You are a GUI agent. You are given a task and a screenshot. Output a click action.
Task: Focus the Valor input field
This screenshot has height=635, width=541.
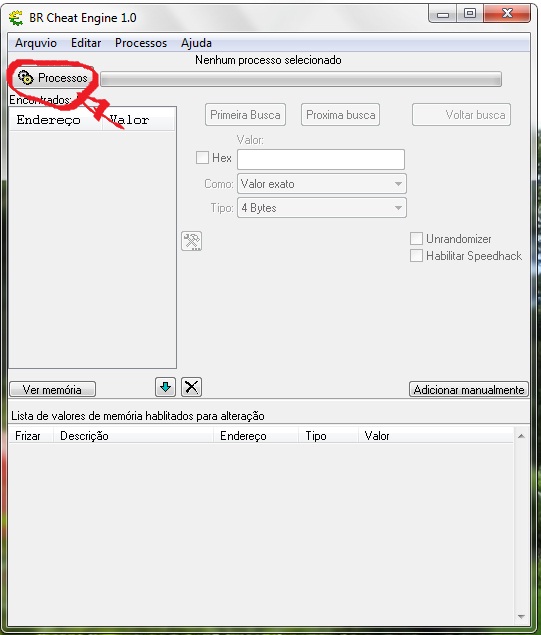click(x=321, y=159)
